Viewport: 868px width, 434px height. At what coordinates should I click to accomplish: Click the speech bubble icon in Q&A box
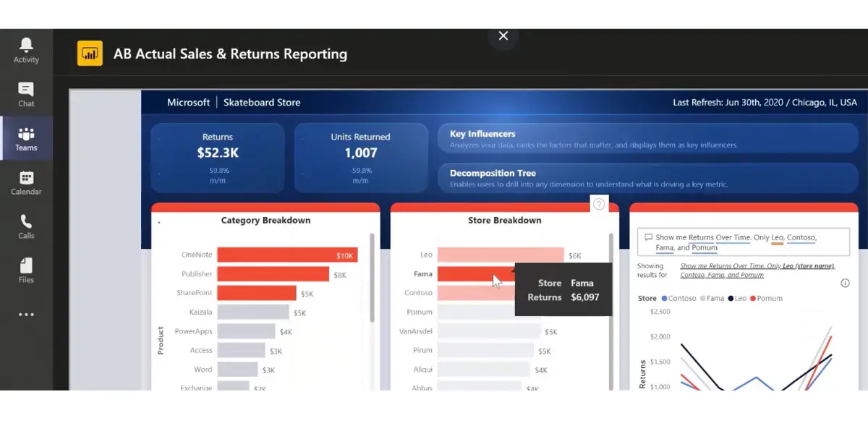649,237
